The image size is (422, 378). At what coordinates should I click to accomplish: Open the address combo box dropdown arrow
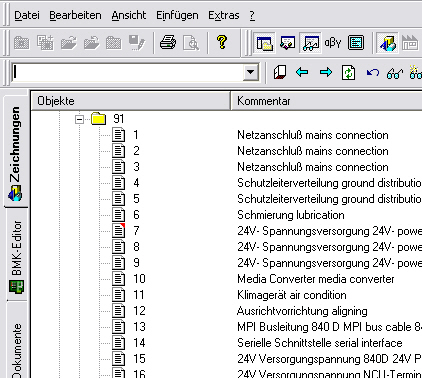(250, 72)
